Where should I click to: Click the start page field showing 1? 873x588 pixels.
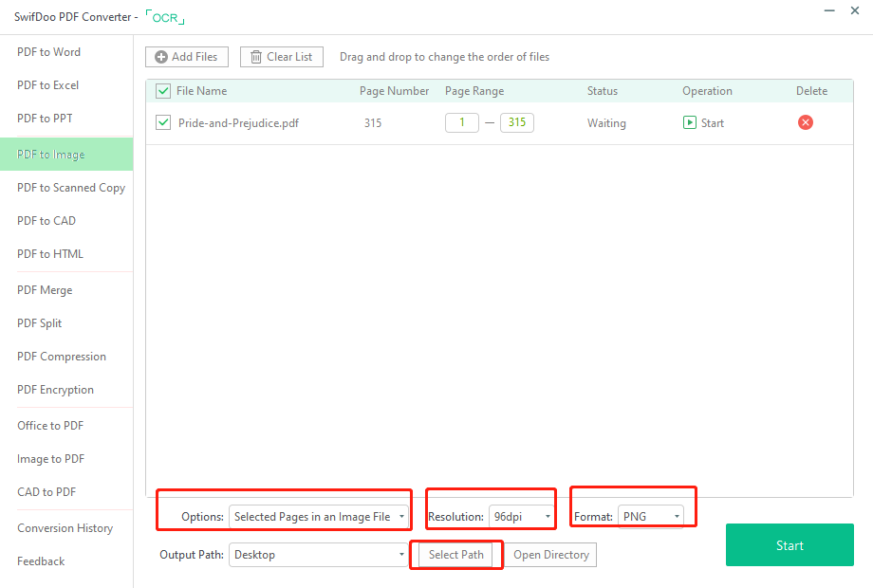462,122
